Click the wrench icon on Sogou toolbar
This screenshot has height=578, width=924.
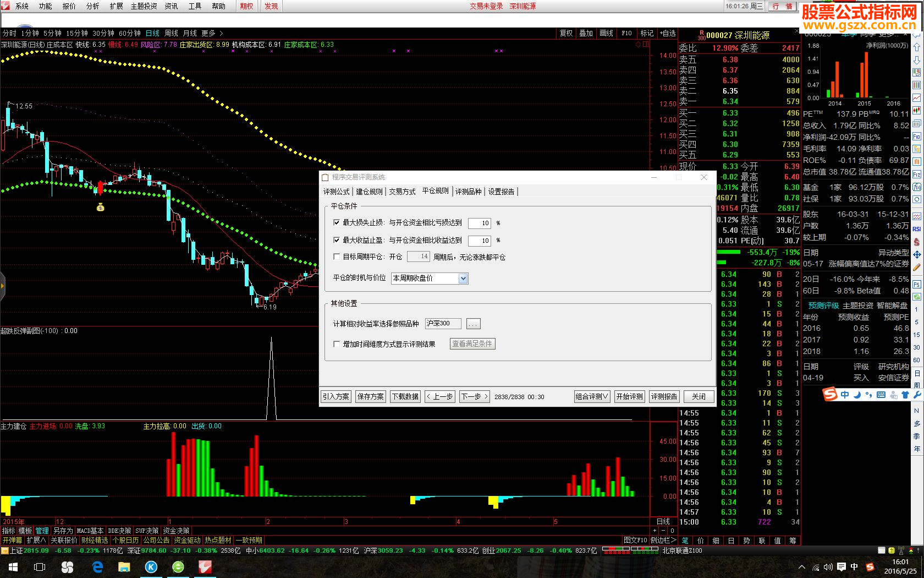pos(917,395)
